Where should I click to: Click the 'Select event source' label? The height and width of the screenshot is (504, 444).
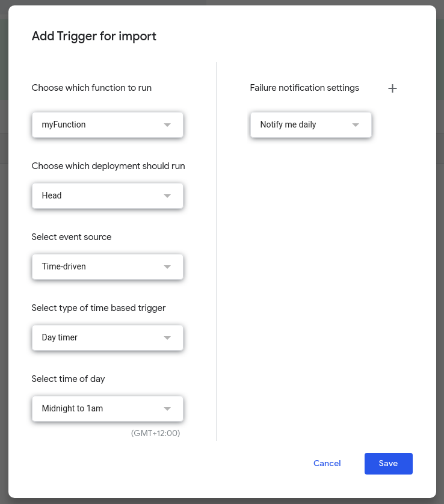(72, 237)
